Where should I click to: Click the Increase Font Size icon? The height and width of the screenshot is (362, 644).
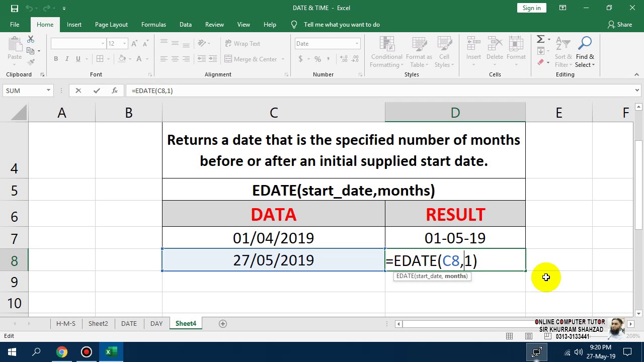tap(134, 44)
